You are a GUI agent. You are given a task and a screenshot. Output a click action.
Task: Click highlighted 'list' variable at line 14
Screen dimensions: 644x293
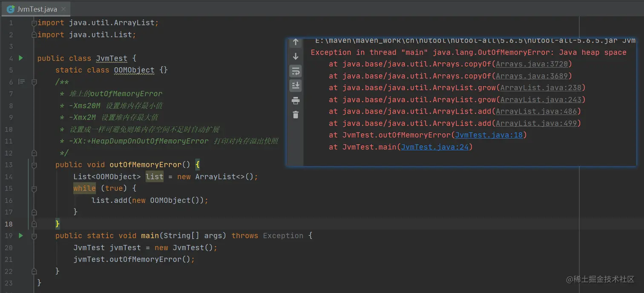coord(154,176)
